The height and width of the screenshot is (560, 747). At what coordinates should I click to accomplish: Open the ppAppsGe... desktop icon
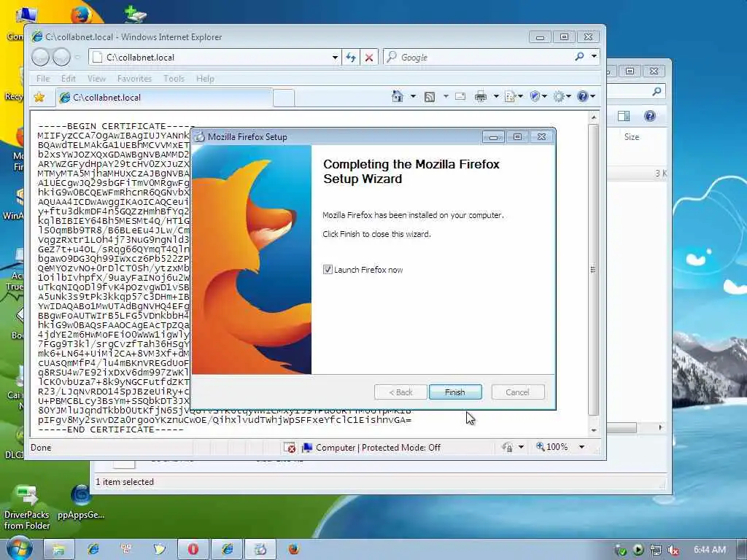click(81, 502)
